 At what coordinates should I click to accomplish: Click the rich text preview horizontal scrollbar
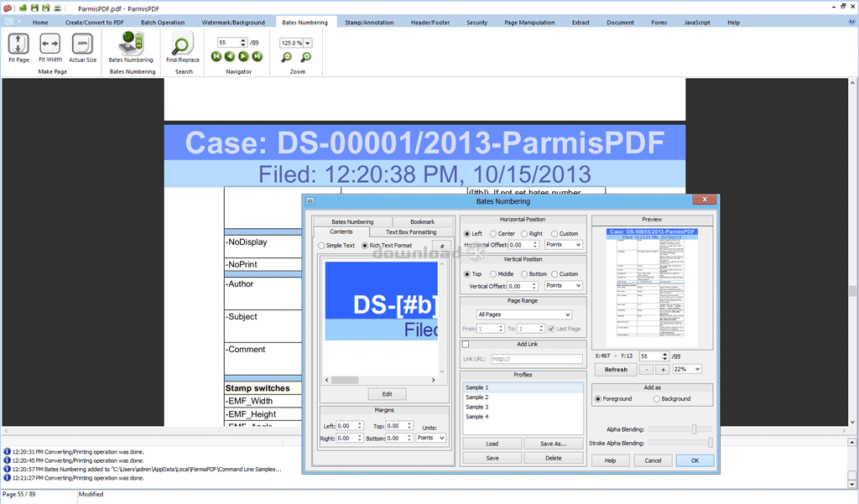[380, 380]
